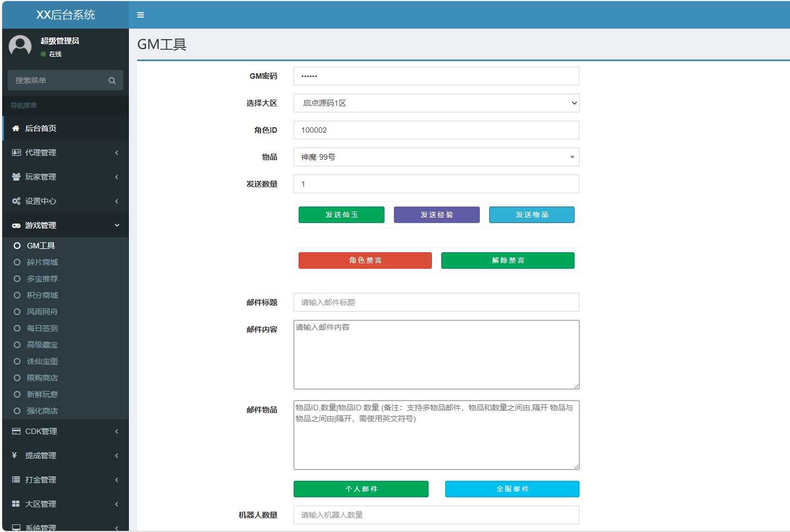Expand 设置中心 via its chevron
Screen dimensions: 790x532
[x=117, y=201]
